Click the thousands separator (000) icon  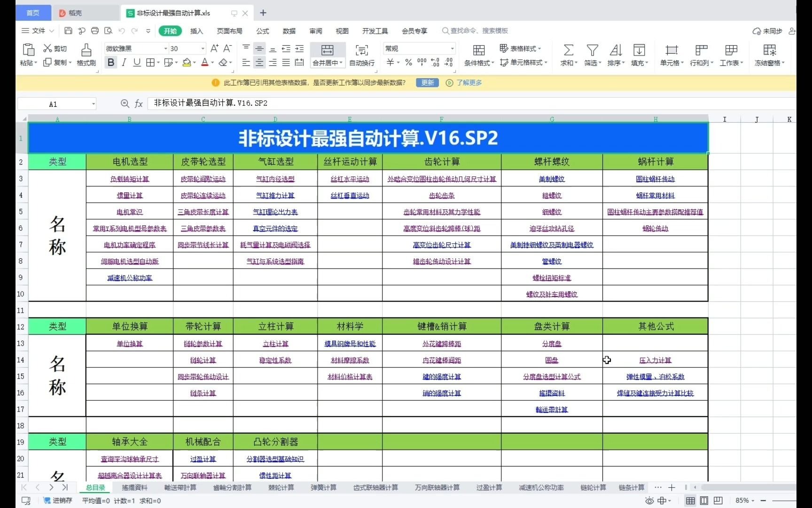[422, 62]
